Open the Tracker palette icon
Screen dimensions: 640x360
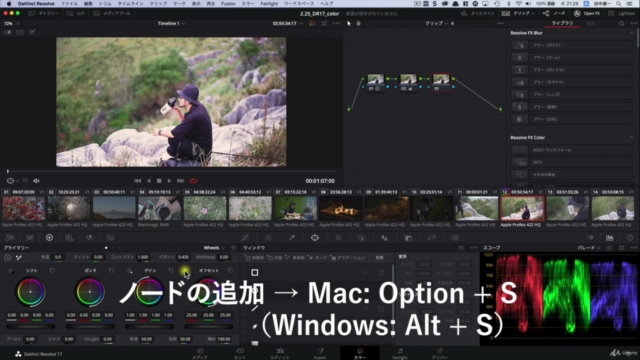(338, 238)
